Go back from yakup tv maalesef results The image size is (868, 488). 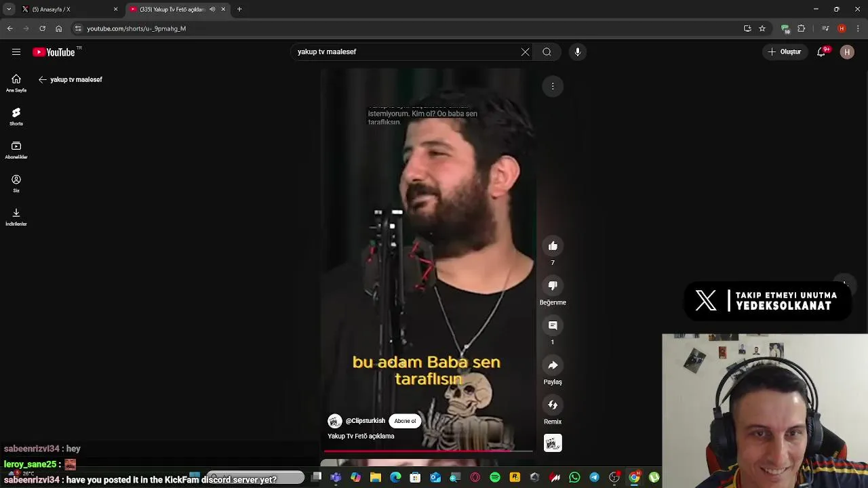(x=42, y=79)
